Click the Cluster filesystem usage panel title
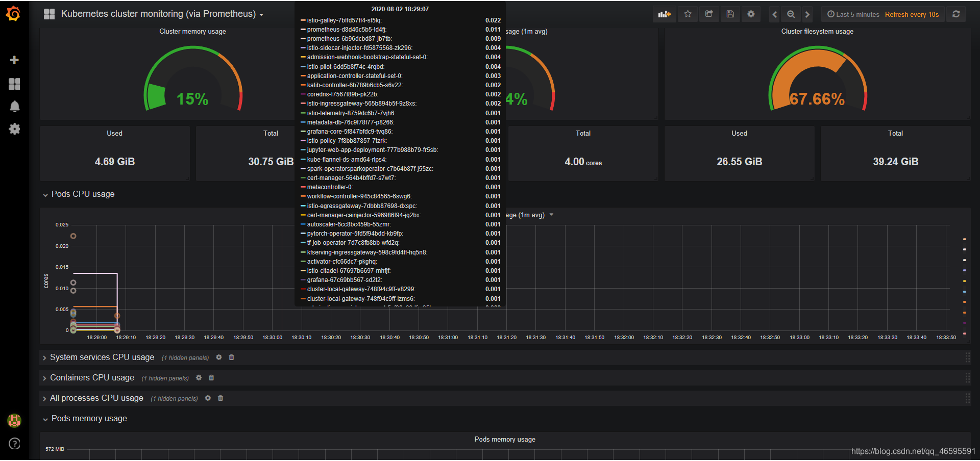Image resolution: width=980 pixels, height=461 pixels. coord(817,32)
